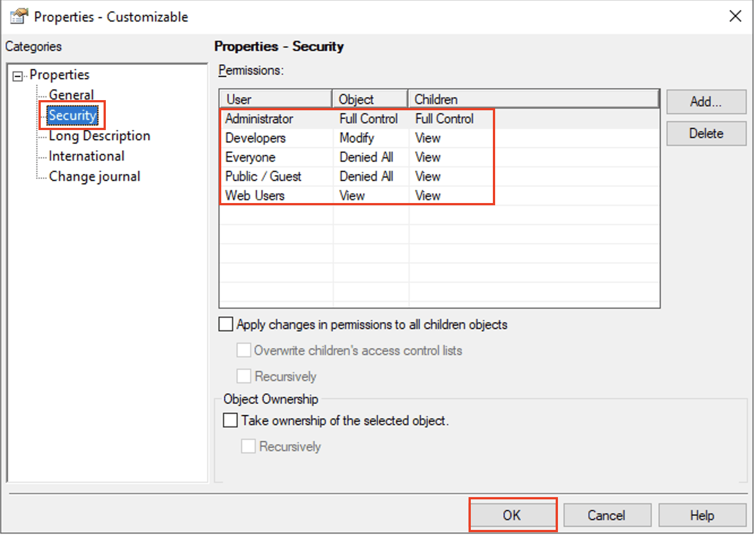Viewport: 756px width, 535px height.
Task: Select the Administrator permissions row
Action: [259, 119]
